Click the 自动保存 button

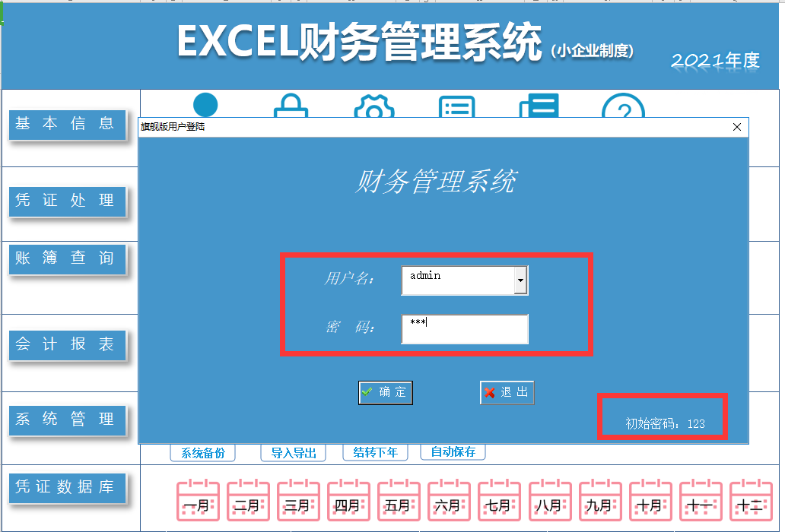click(453, 452)
